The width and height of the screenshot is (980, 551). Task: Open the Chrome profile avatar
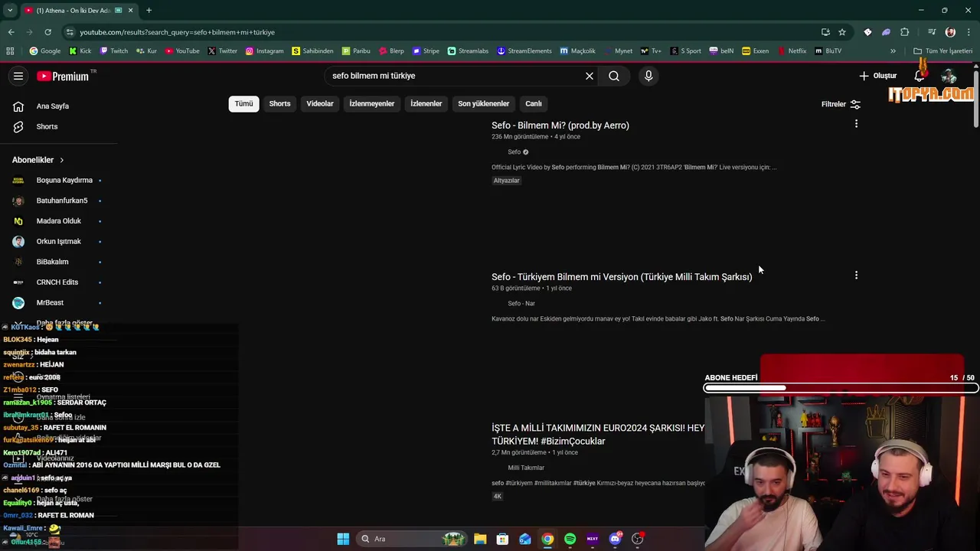(x=950, y=32)
